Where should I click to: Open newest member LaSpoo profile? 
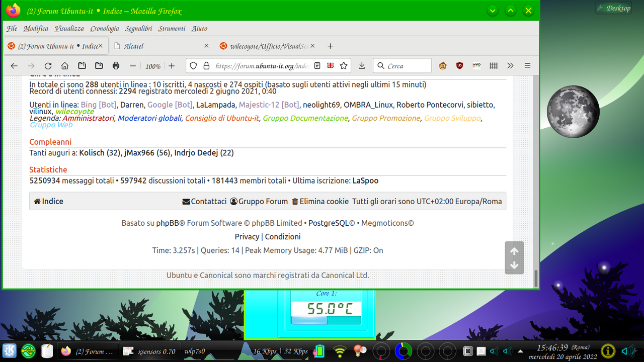pos(365,180)
